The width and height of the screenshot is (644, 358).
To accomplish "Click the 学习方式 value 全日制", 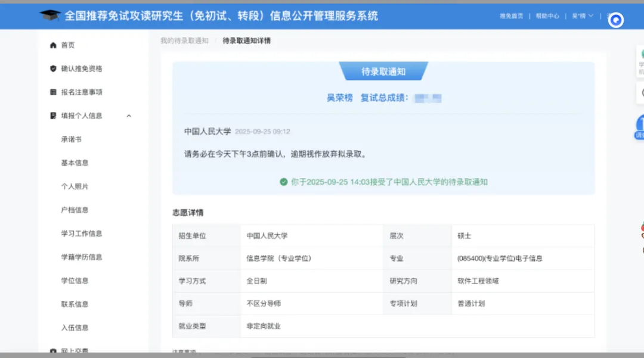I will [x=256, y=281].
